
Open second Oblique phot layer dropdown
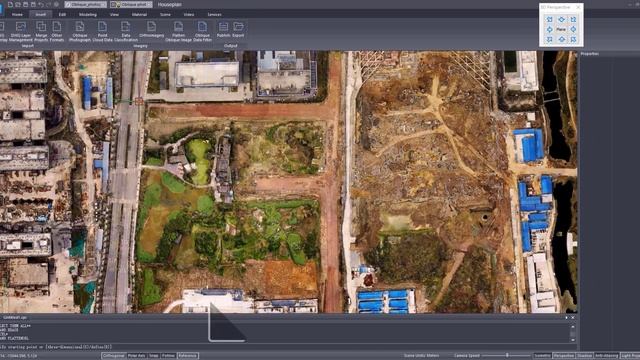tap(131, 4)
